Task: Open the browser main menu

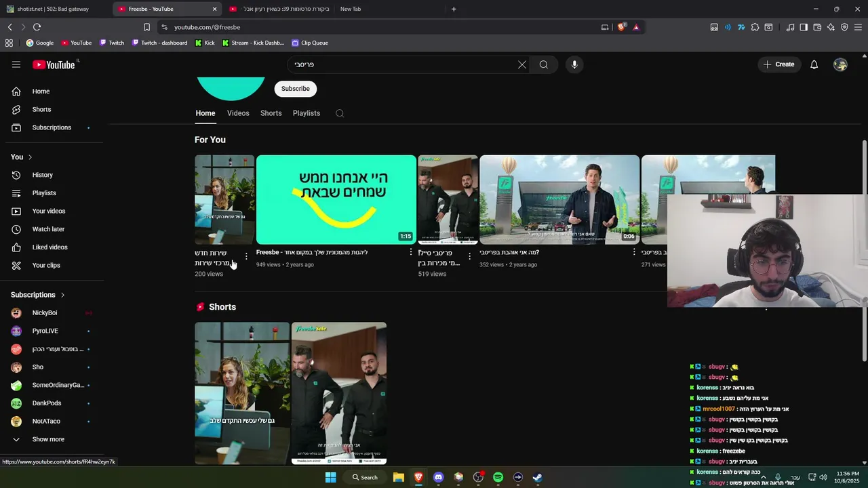Action: [858, 27]
